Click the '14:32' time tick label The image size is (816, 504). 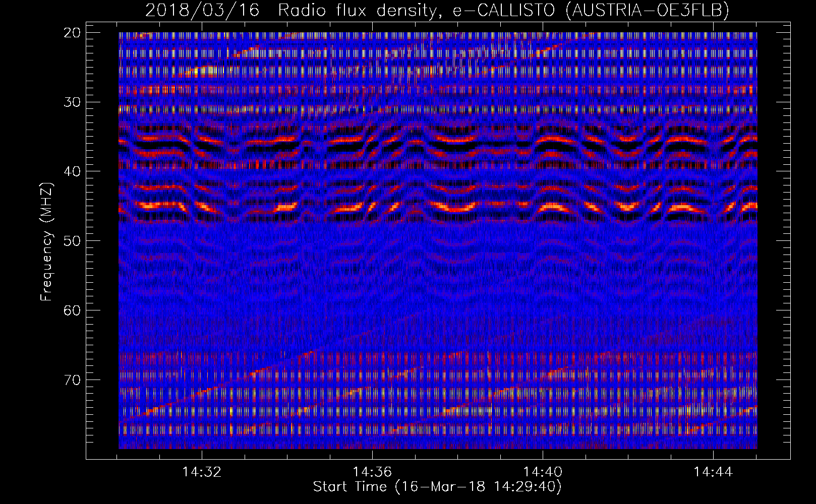point(202,472)
